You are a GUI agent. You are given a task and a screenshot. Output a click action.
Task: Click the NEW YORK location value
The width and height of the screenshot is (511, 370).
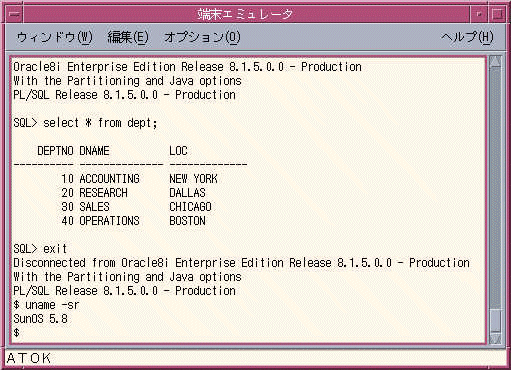tap(193, 179)
